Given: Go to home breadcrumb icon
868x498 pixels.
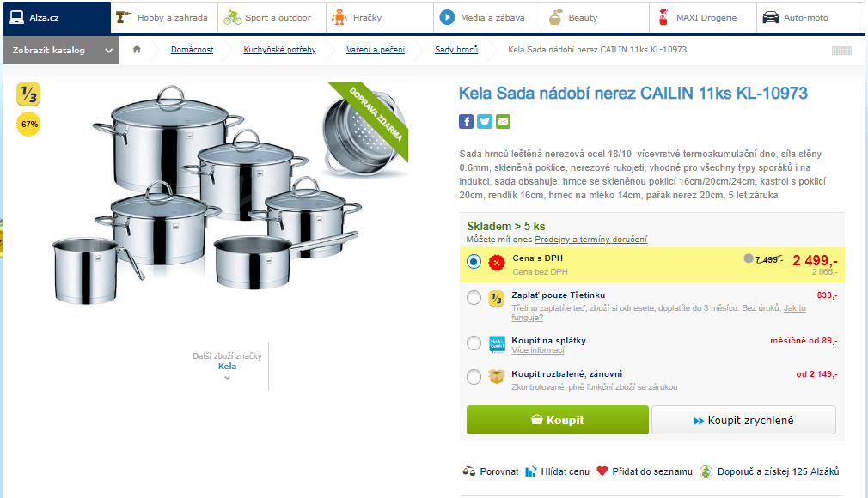Looking at the screenshot, I should (137, 49).
